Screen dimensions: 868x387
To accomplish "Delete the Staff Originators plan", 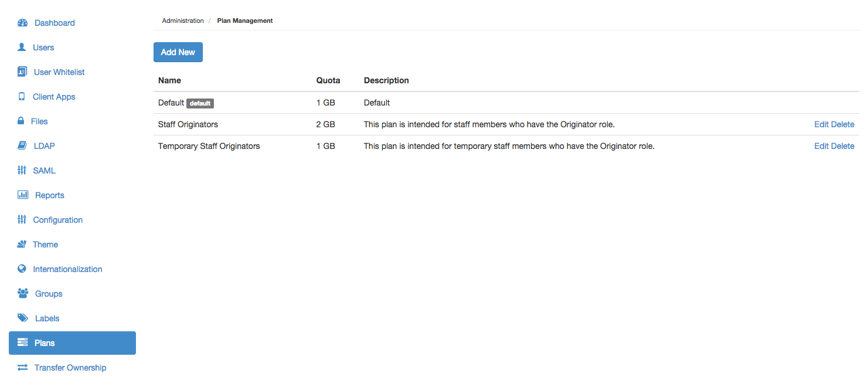I will coord(843,124).
